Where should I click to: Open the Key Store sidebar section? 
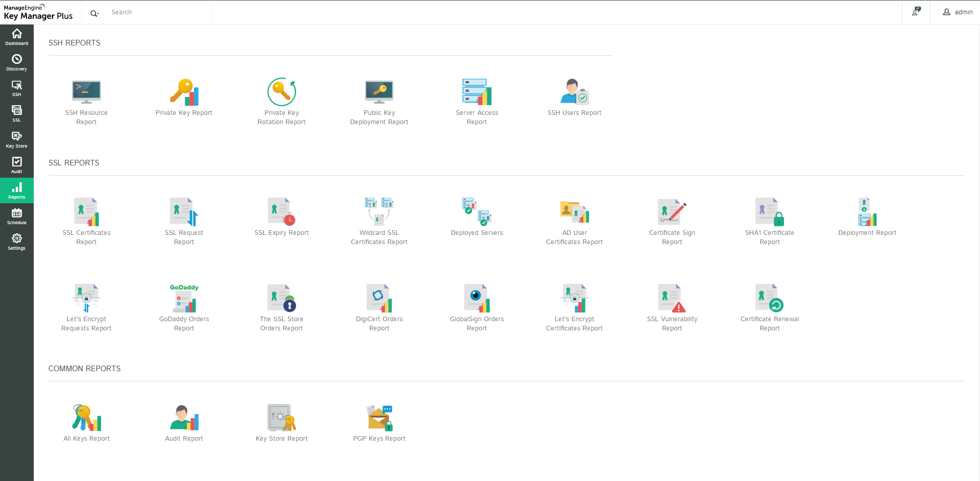[17, 139]
